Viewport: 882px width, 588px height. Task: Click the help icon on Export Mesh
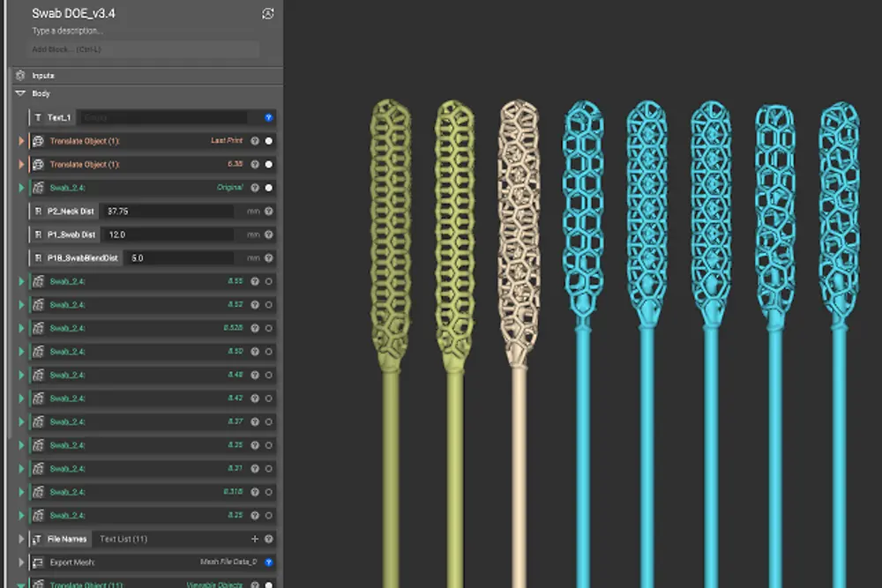267,562
